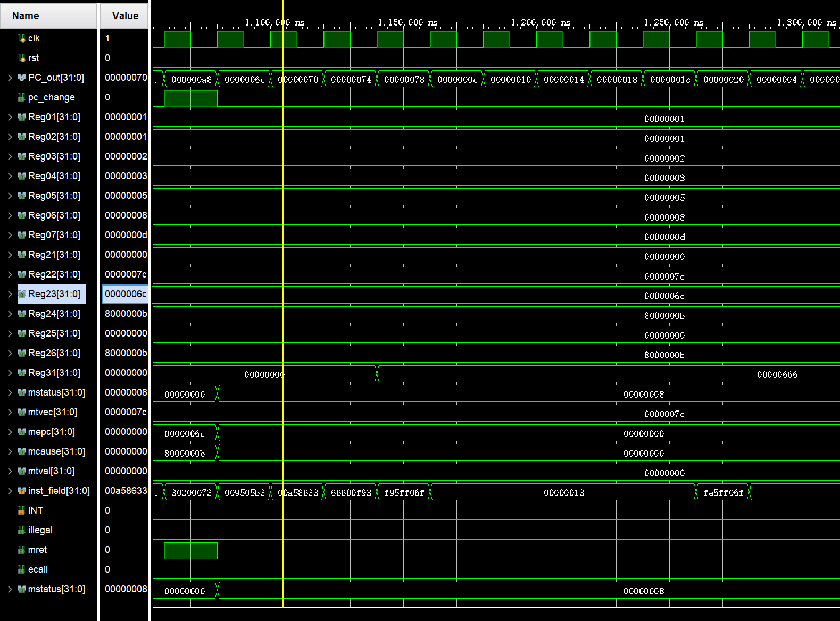The image size is (840, 621).
Task: Click the ecall signal icon
Action: (22, 569)
